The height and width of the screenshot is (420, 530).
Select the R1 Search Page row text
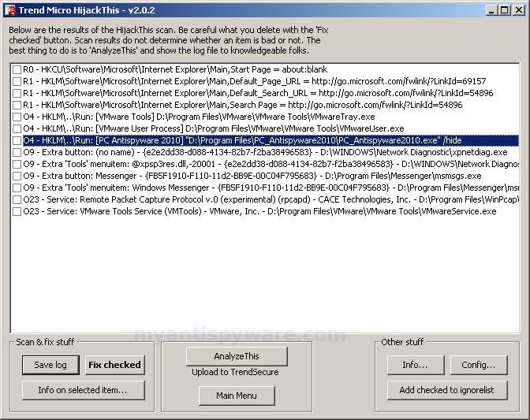coord(243,105)
